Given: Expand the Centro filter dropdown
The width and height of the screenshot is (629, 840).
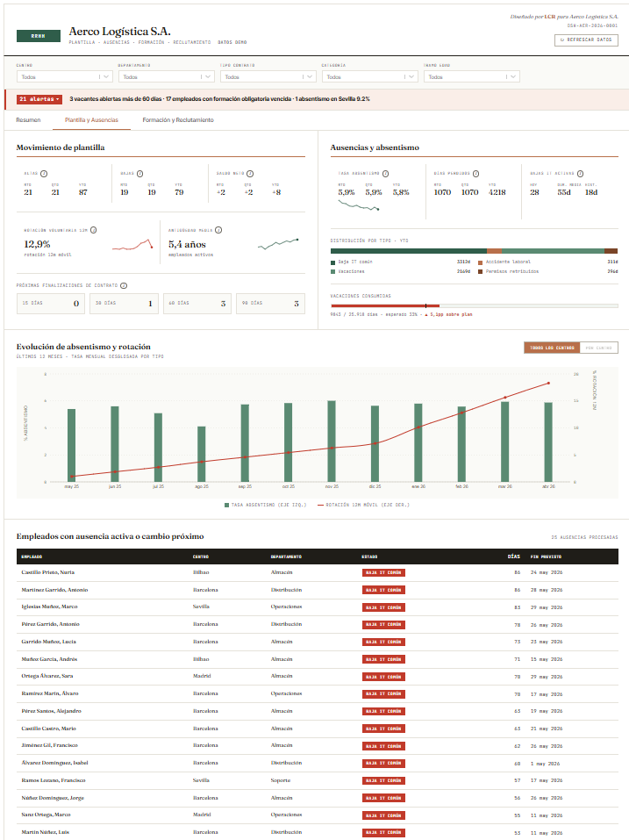Looking at the screenshot, I should click(x=64, y=77).
